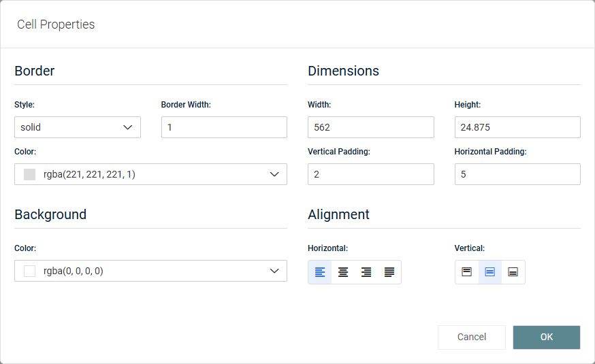Click the Border Width input field
Viewport: 595px width, 364px height.
point(224,127)
